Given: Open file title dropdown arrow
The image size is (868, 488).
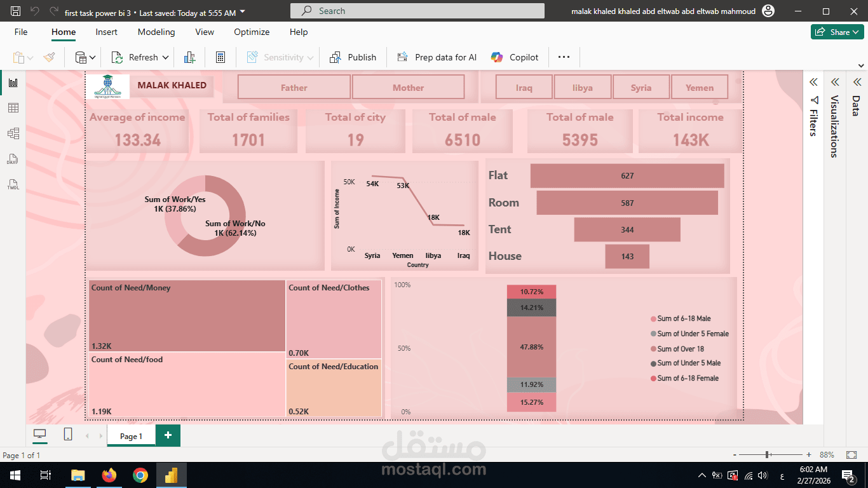Looking at the screenshot, I should pos(243,12).
